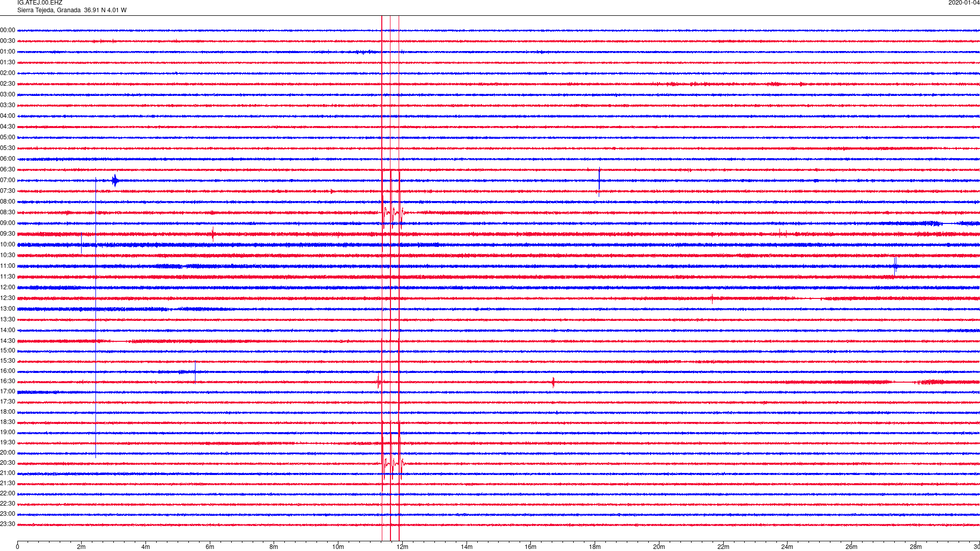Select the 02:30 trace time label
Screen dimensions: 980x551
pos(8,84)
